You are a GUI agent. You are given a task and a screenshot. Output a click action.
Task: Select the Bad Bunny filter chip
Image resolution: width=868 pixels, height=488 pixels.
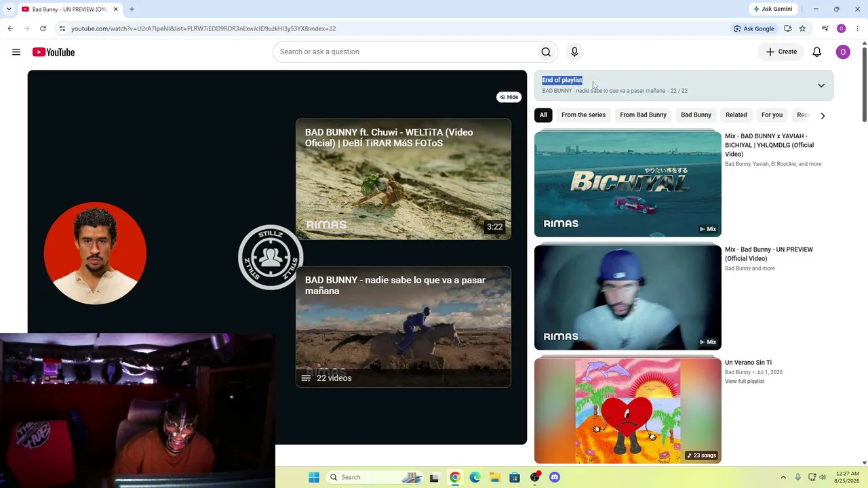coord(696,115)
